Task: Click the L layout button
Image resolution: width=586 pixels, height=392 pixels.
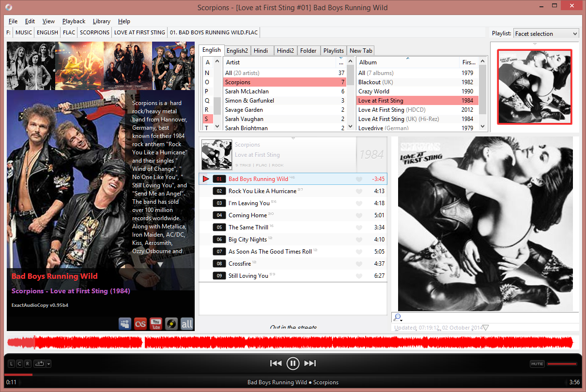Action: pyautogui.click(x=11, y=363)
